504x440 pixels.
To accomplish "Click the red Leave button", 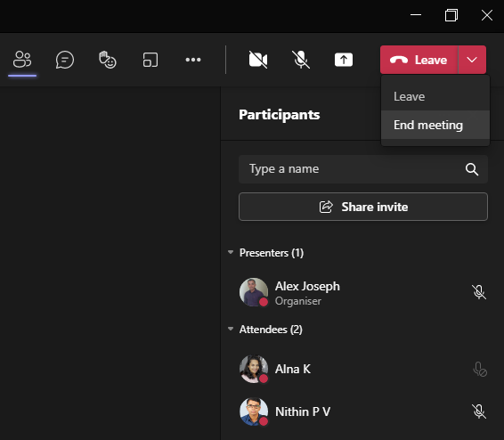I will (x=419, y=60).
